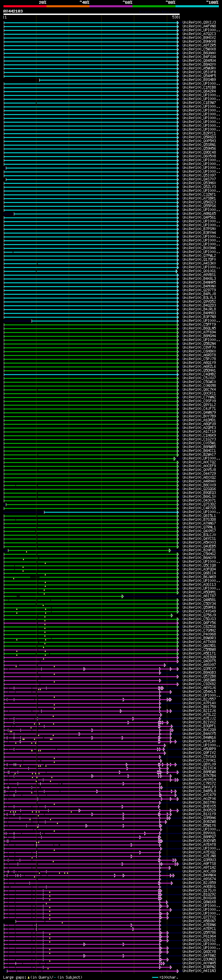Click hit label UniRef100_C1H6K9

click(x=199, y=435)
